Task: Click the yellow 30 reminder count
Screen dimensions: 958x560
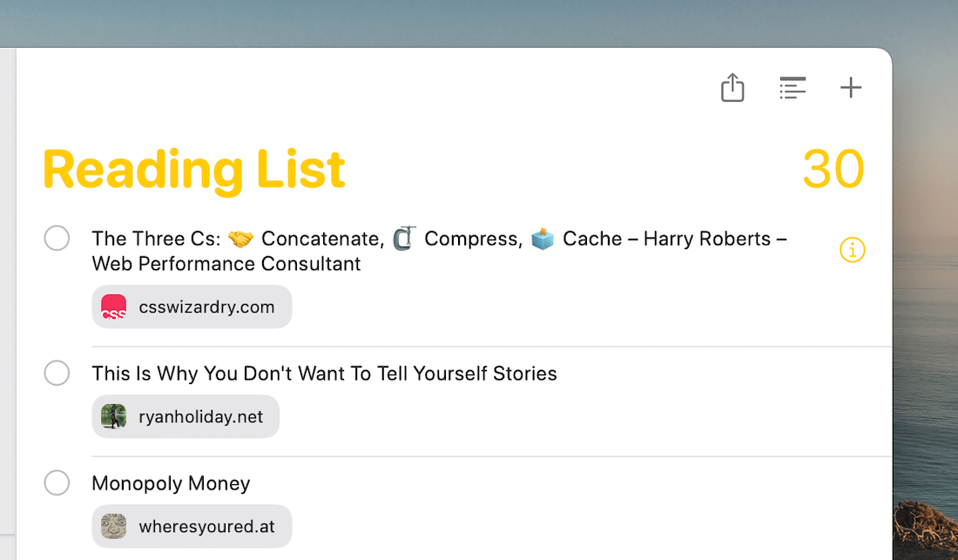Action: (833, 169)
